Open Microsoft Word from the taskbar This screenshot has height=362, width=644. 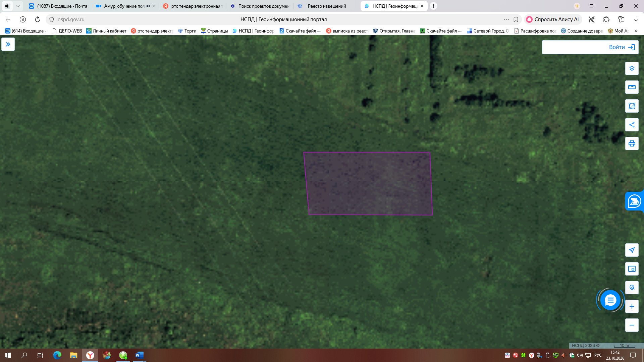point(139,355)
